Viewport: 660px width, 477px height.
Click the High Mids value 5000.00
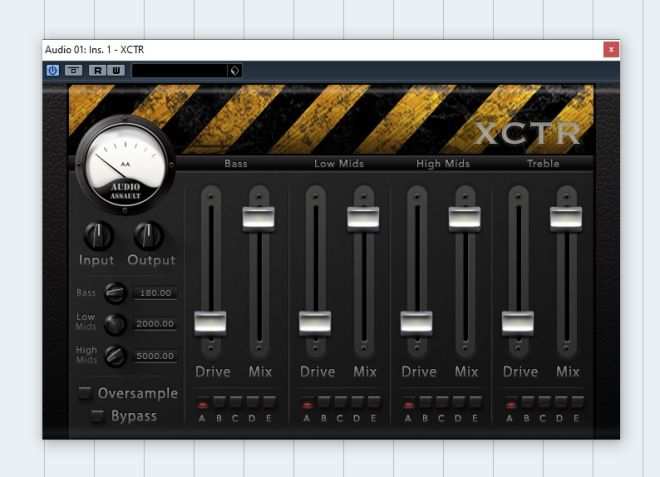(x=155, y=356)
